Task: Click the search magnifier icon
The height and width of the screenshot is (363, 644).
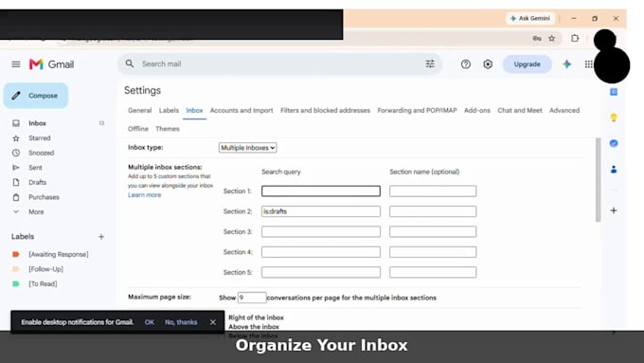Action: tap(130, 64)
